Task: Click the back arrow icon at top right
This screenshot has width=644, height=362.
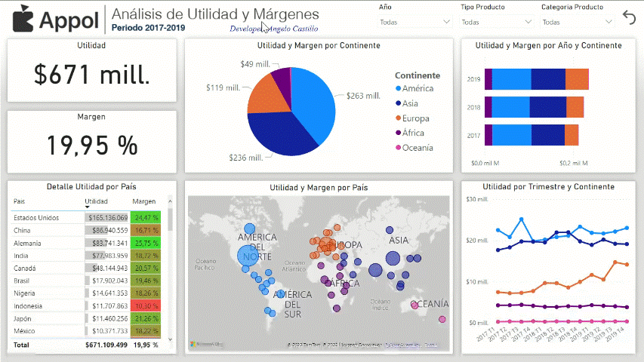Action: pyautogui.click(x=629, y=17)
